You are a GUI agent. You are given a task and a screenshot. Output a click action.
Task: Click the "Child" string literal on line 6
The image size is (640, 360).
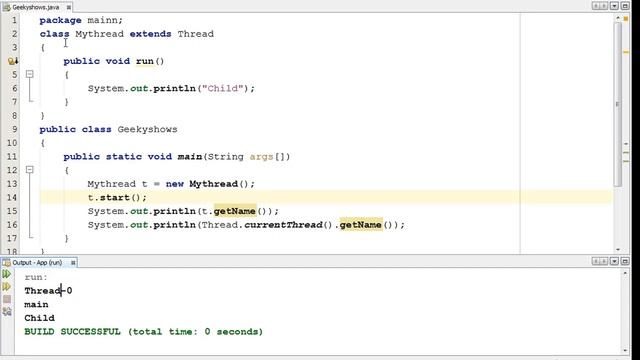pyautogui.click(x=223, y=89)
